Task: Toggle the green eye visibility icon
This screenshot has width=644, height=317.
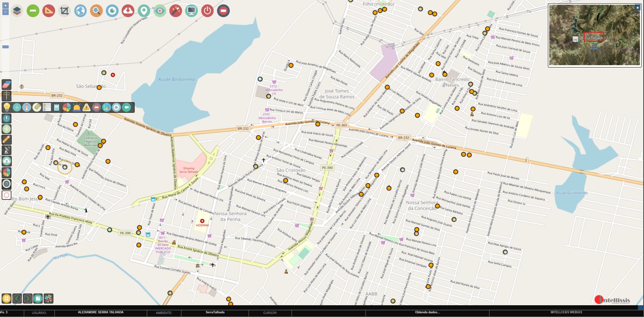Action: point(160,11)
